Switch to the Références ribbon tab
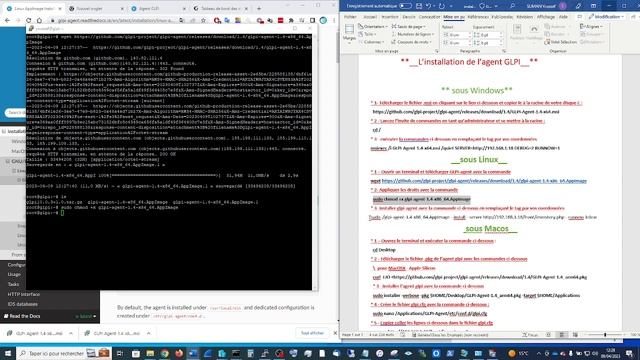 478,17
